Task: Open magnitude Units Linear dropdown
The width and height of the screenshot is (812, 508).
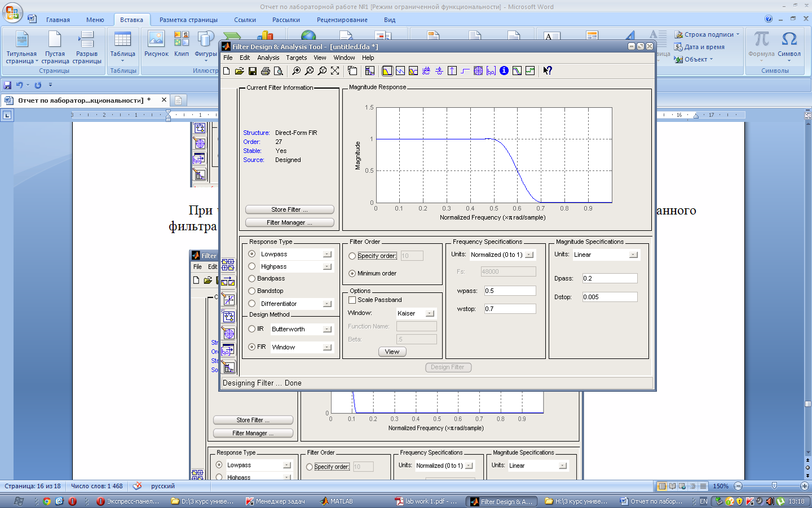Action: pos(633,255)
